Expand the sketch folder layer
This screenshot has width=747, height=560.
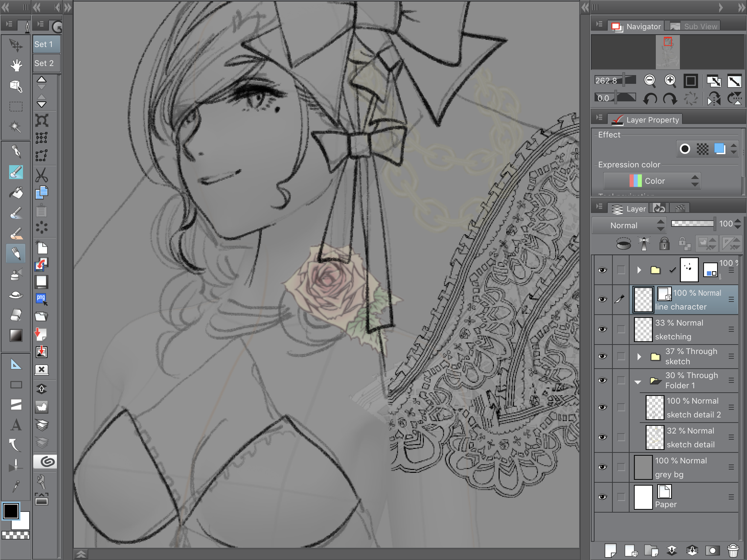[x=639, y=357]
